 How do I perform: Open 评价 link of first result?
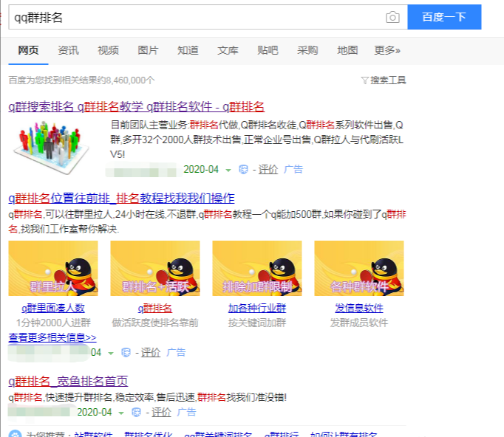pyautogui.click(x=268, y=169)
